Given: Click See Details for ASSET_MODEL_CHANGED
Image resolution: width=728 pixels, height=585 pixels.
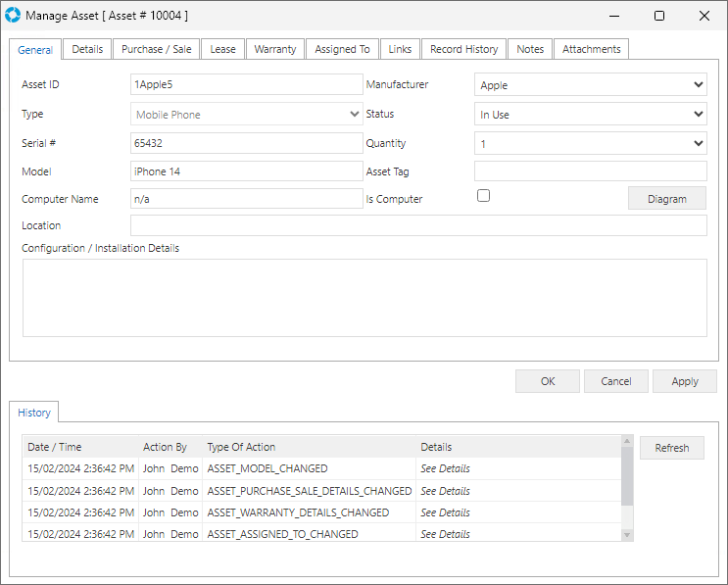Looking at the screenshot, I should (445, 469).
